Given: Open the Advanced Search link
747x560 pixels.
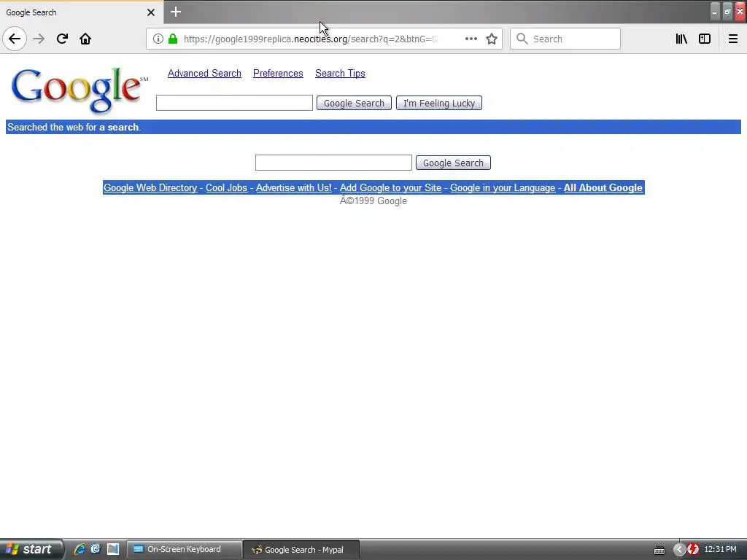Looking at the screenshot, I should 204,74.
